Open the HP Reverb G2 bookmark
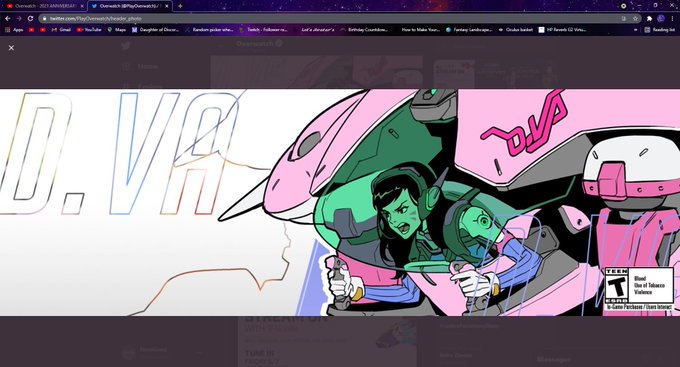This screenshot has height=367, width=680. 562,30
